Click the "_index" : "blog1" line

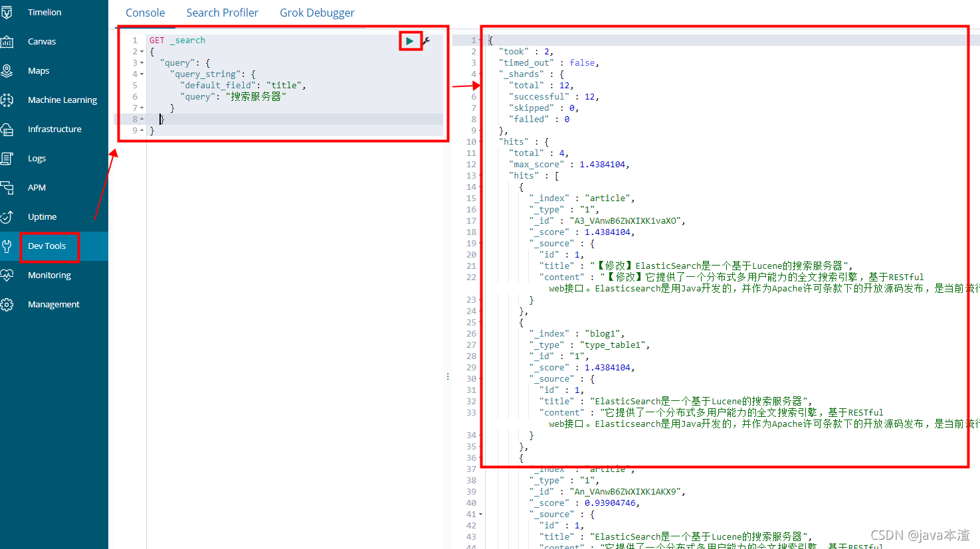pyautogui.click(x=577, y=334)
